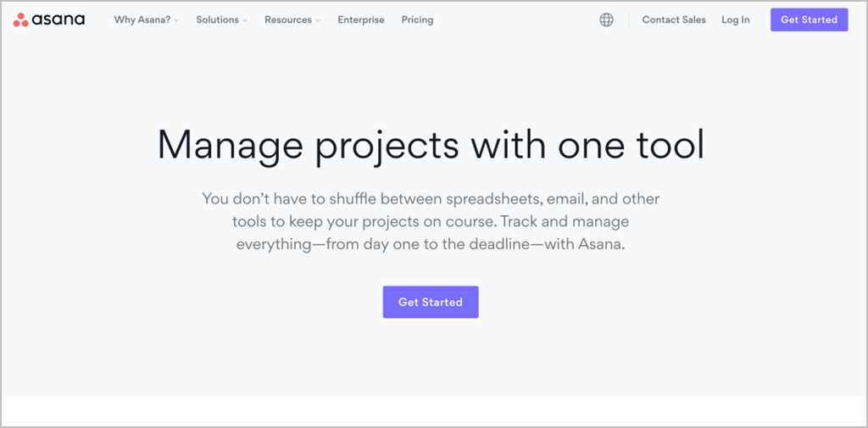868x428 pixels.
Task: Expand the chevron beside Resources
Action: [x=318, y=21]
